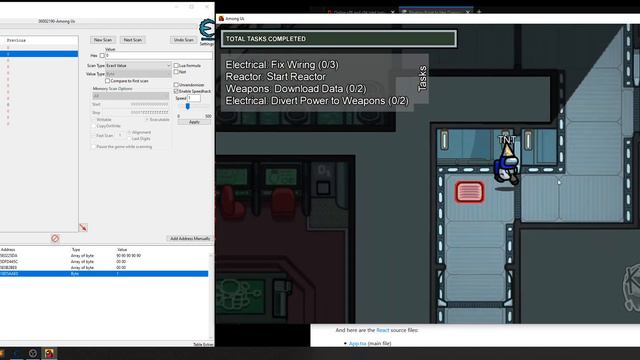Toggle the Not checkbox
The width and height of the screenshot is (640, 360).
[x=176, y=72]
